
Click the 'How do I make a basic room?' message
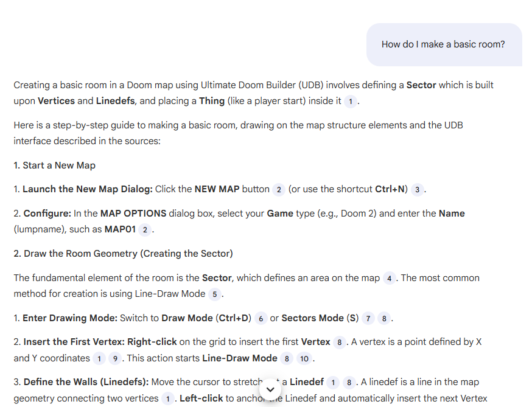point(443,44)
